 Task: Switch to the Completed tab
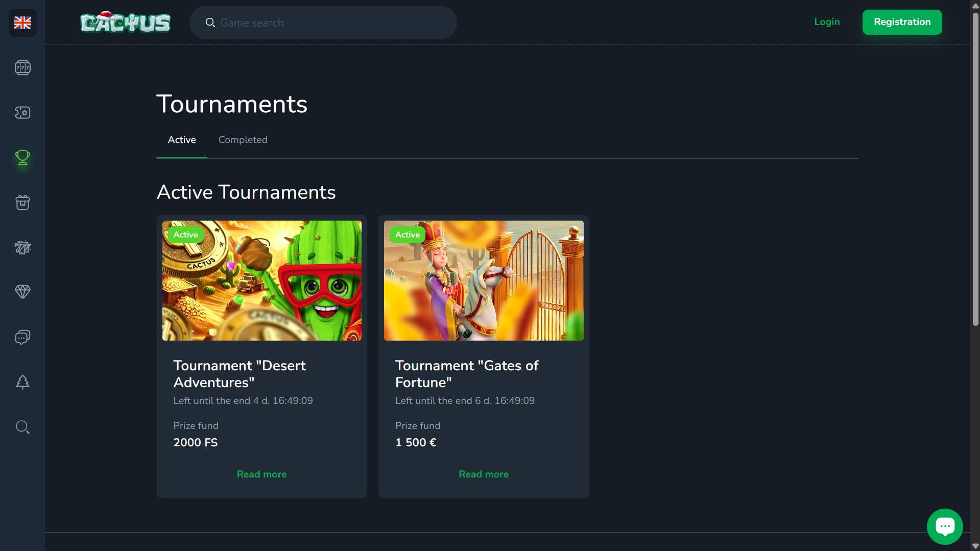coord(243,140)
